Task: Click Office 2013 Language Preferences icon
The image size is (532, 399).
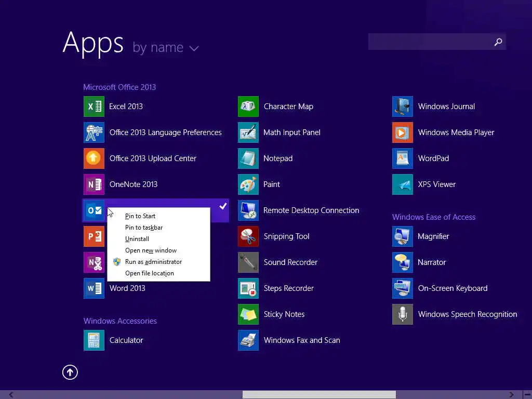Action: [94, 132]
